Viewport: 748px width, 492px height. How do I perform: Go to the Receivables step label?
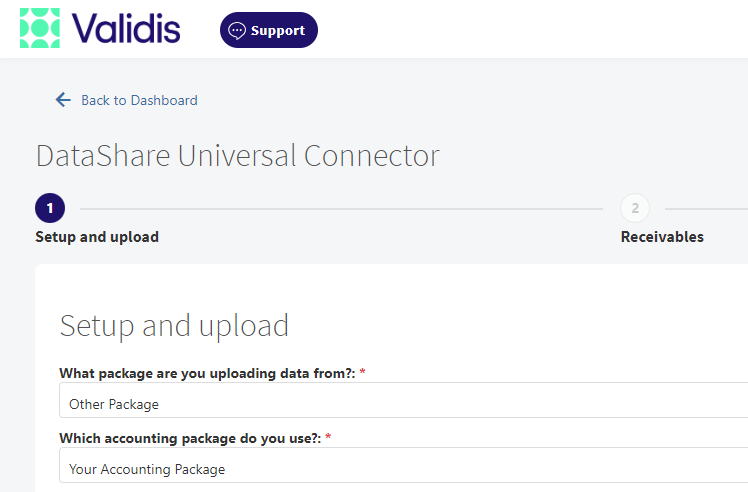coord(662,237)
